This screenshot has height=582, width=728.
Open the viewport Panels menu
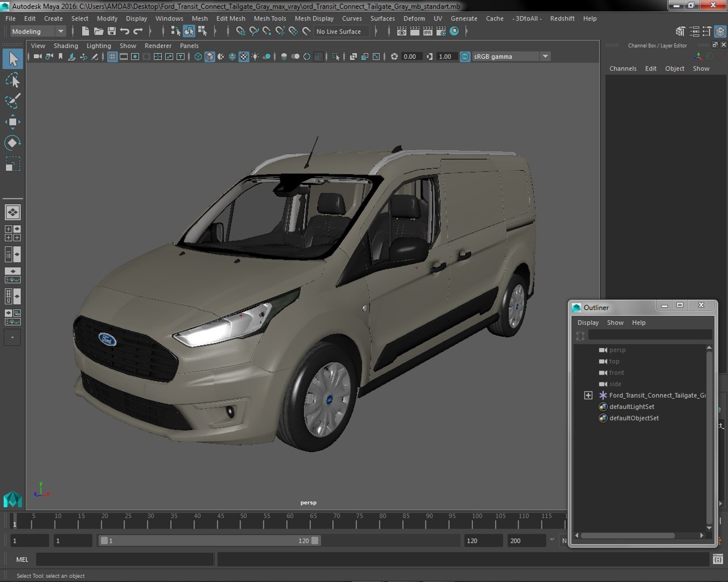[189, 46]
